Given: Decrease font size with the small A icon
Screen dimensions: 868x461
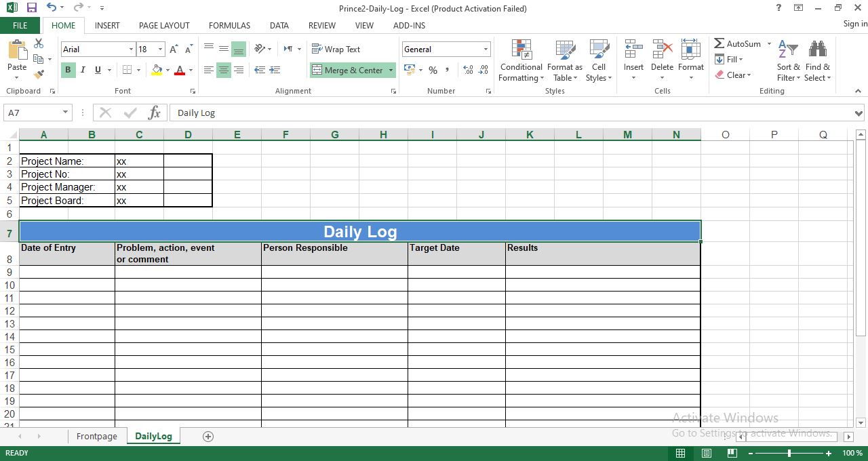Looking at the screenshot, I should click(x=189, y=49).
